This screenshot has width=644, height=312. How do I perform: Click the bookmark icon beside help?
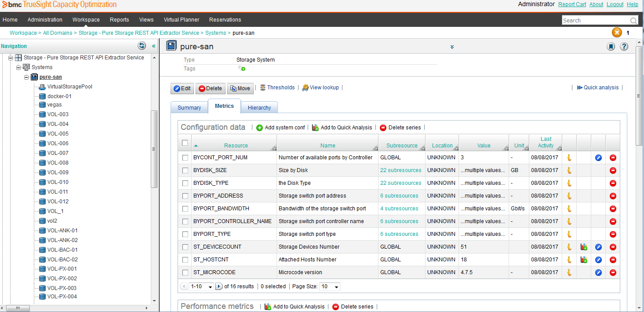pos(611,47)
